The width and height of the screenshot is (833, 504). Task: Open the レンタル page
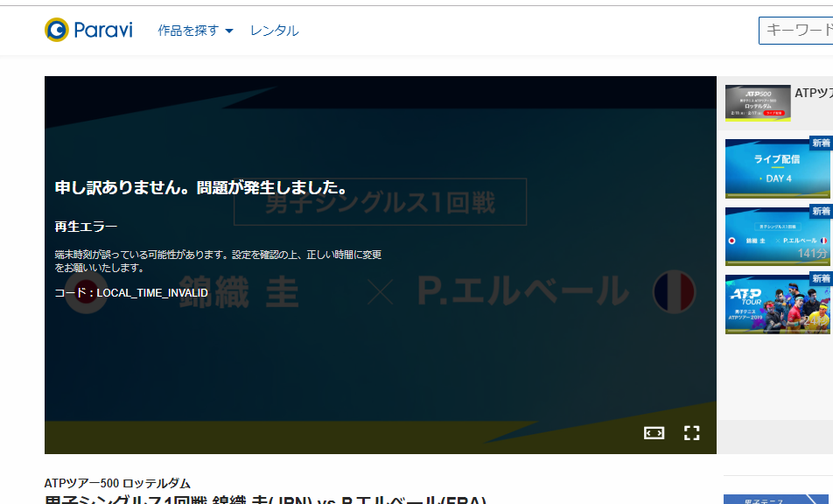pyautogui.click(x=275, y=31)
